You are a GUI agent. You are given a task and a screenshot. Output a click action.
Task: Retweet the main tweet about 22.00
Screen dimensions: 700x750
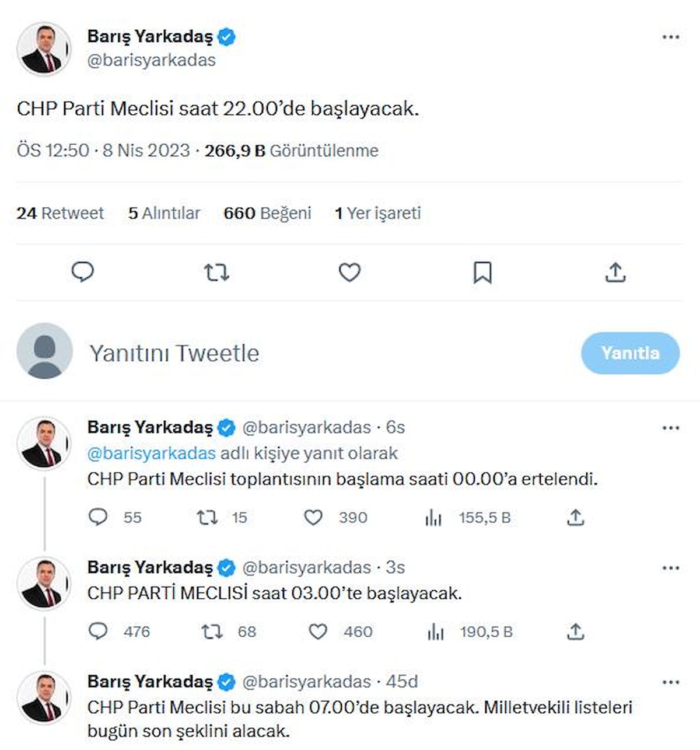[x=216, y=272]
